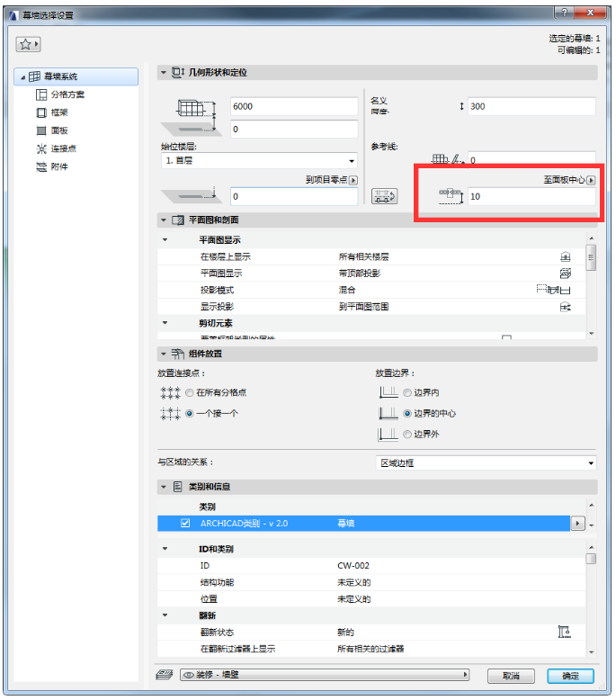Click the 确定 button
This screenshot has width=616, height=700.
pos(570,676)
